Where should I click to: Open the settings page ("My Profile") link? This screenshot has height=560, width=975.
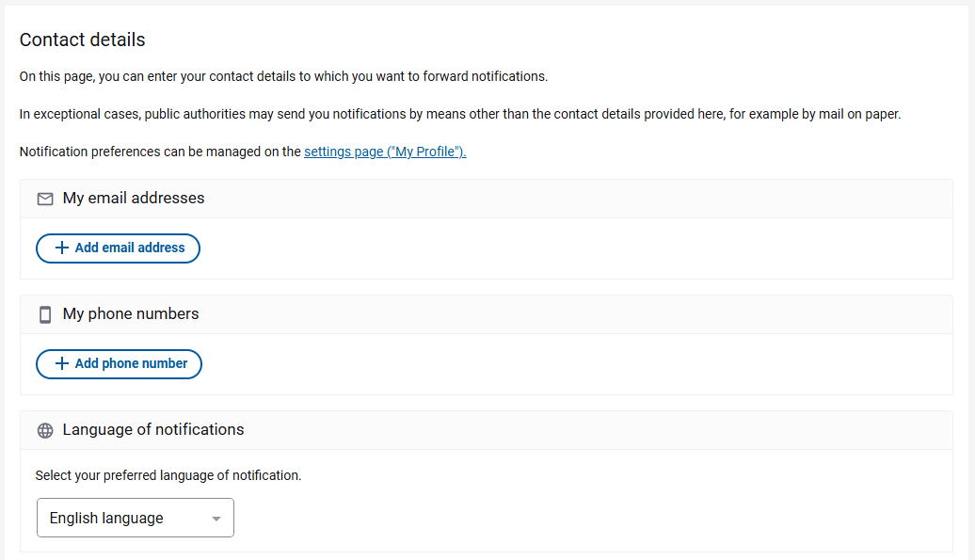point(385,152)
